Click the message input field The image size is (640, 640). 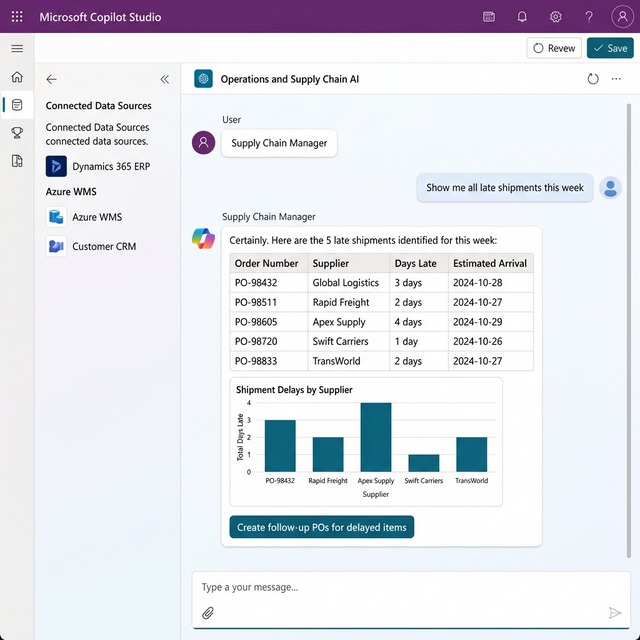tap(400, 587)
